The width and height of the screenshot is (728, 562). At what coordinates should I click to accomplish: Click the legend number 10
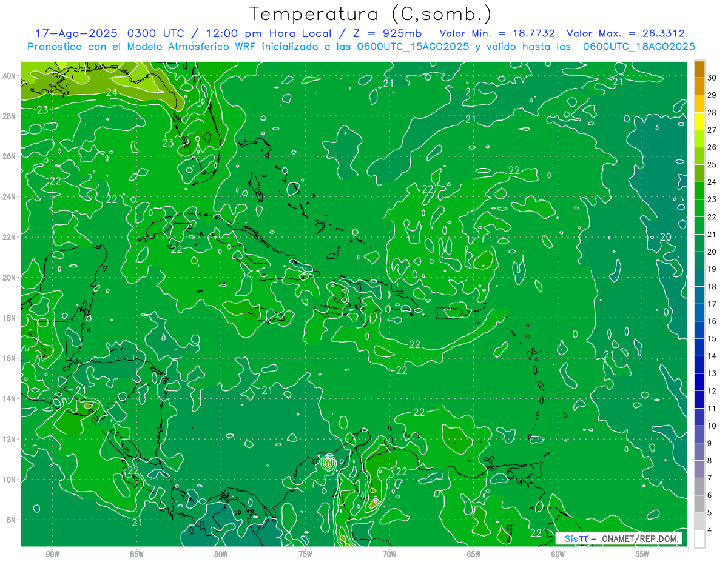pos(712,426)
